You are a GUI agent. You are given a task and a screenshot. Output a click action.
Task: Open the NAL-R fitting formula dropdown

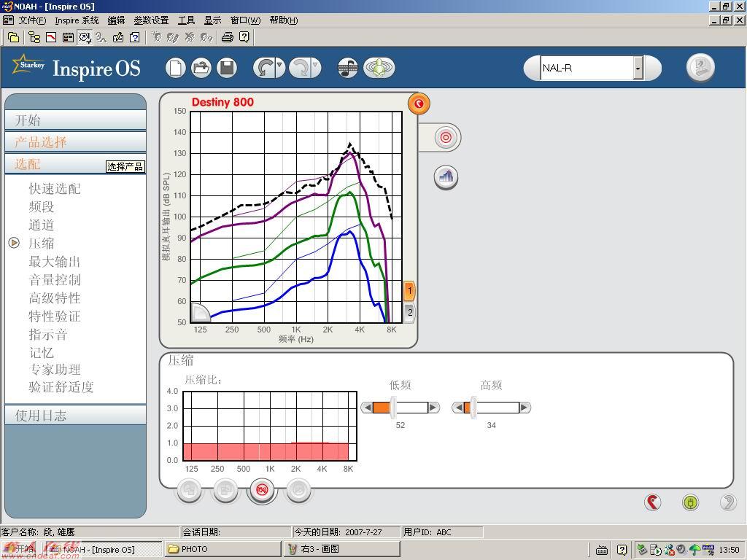coord(638,68)
